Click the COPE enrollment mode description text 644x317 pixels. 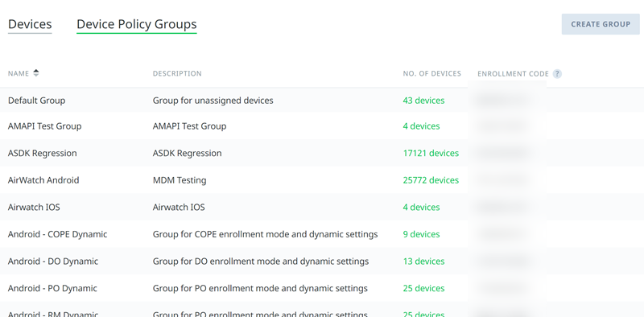pyautogui.click(x=266, y=234)
